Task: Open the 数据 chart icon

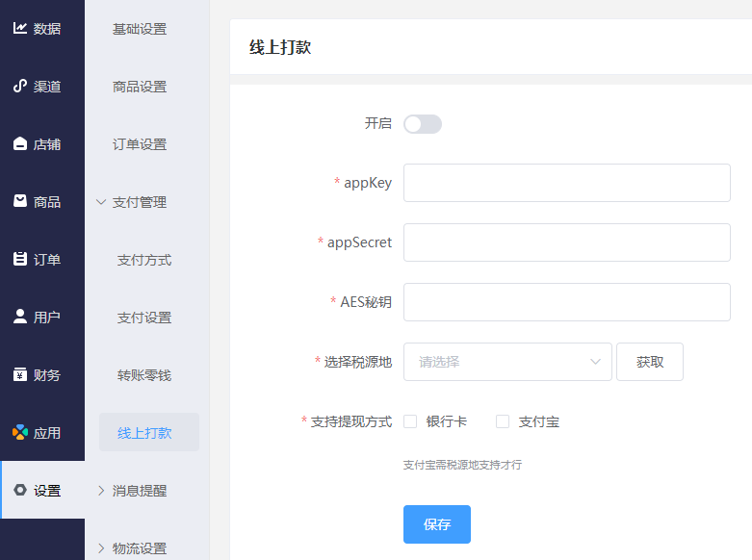Action: coord(19,28)
